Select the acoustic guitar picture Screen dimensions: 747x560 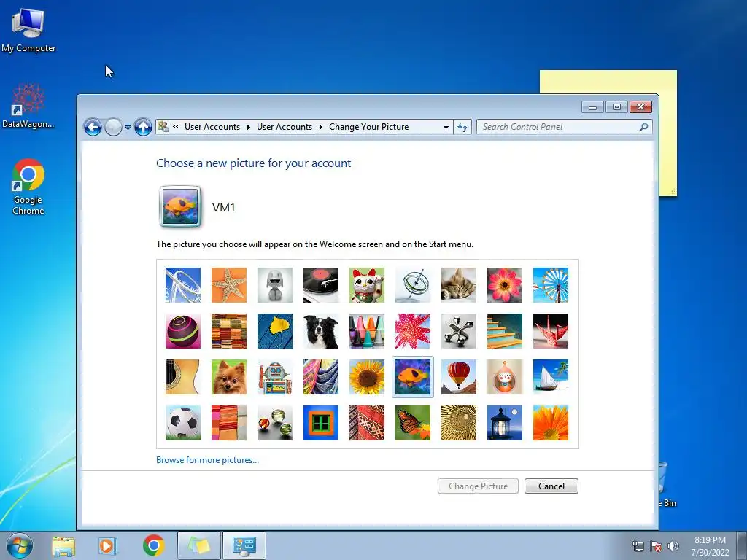click(183, 377)
